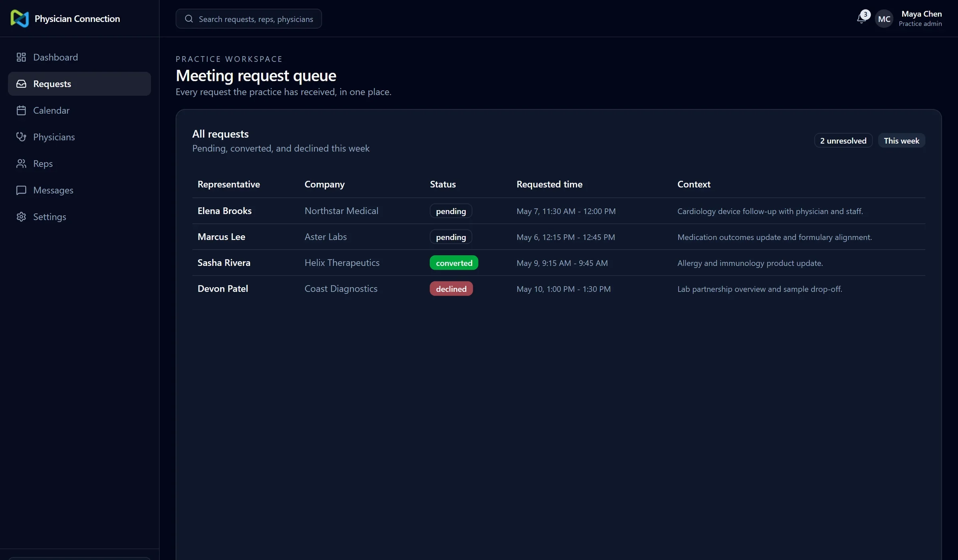The width and height of the screenshot is (958, 560).
Task: Click the Reps people icon
Action: coord(21,164)
